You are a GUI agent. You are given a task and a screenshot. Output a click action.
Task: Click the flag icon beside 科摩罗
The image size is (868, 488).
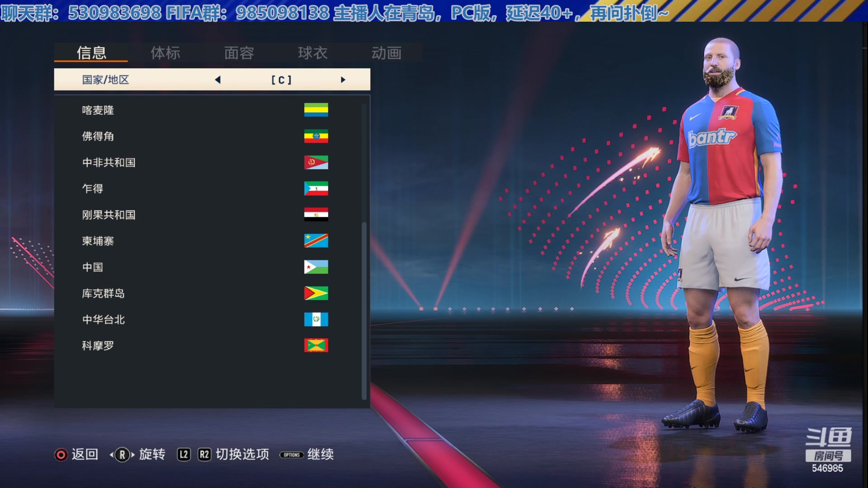click(x=316, y=345)
